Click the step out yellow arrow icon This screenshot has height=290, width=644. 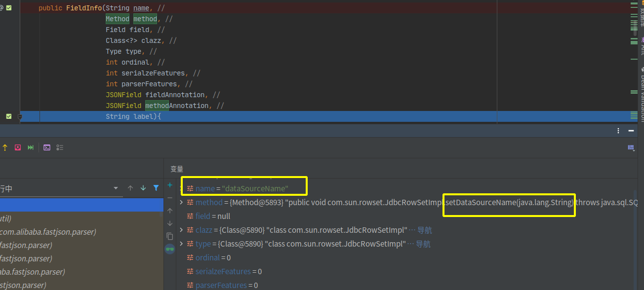[x=5, y=147]
